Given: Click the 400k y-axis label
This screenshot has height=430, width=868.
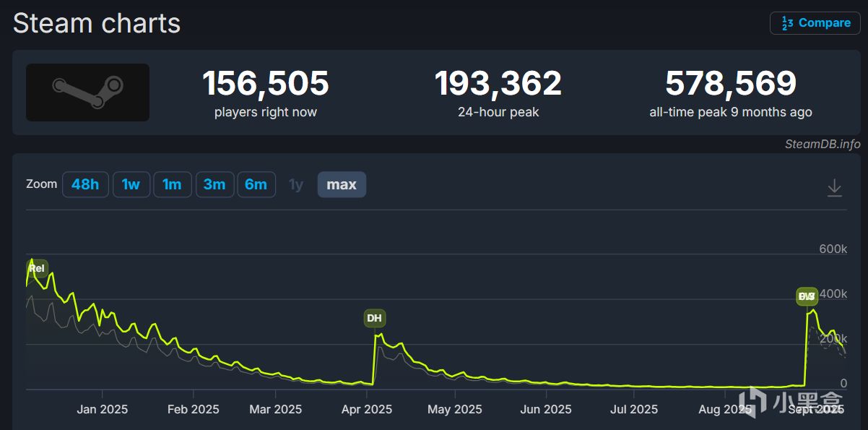Looking at the screenshot, I should pos(833,294).
